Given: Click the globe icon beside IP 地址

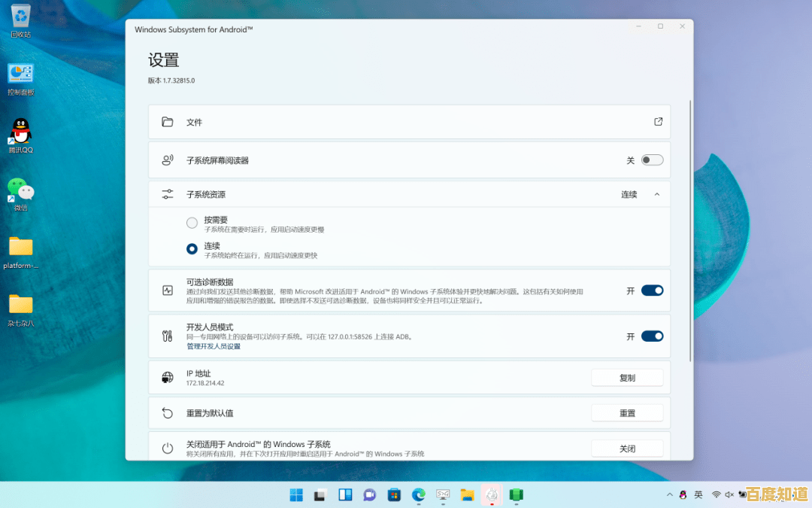Looking at the screenshot, I should pos(167,377).
